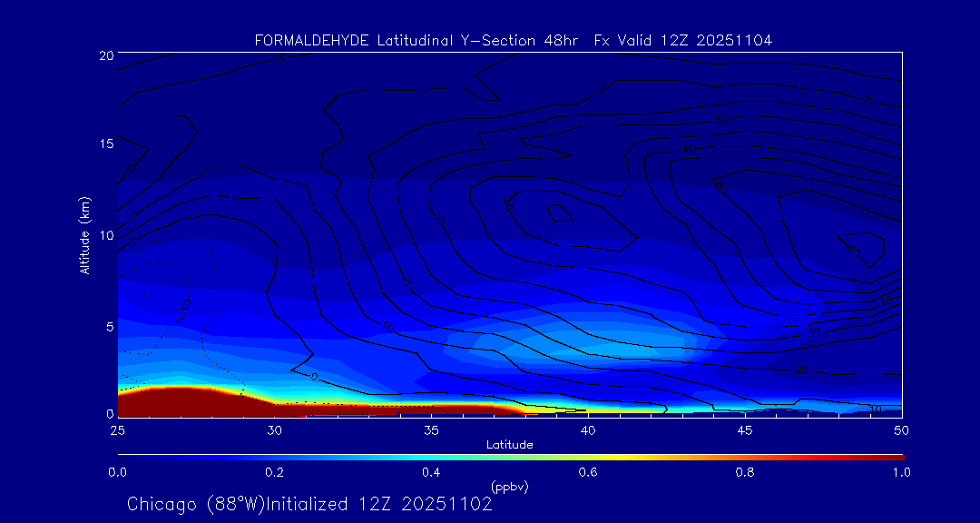Click latitude axis tick label 45

(745, 430)
